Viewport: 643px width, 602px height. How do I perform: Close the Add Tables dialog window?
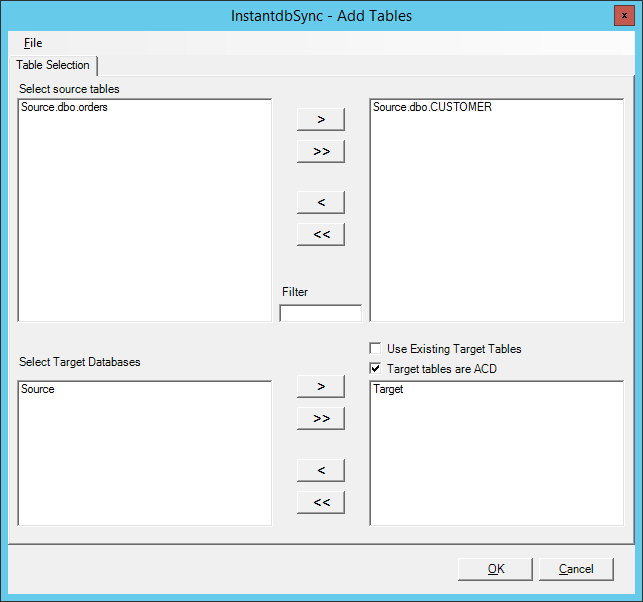(624, 16)
